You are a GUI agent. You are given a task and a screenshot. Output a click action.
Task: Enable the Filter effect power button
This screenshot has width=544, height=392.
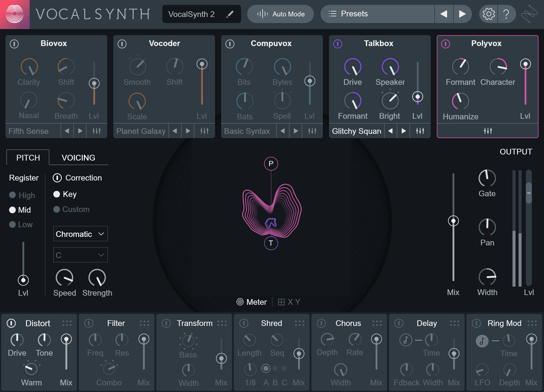click(x=89, y=323)
